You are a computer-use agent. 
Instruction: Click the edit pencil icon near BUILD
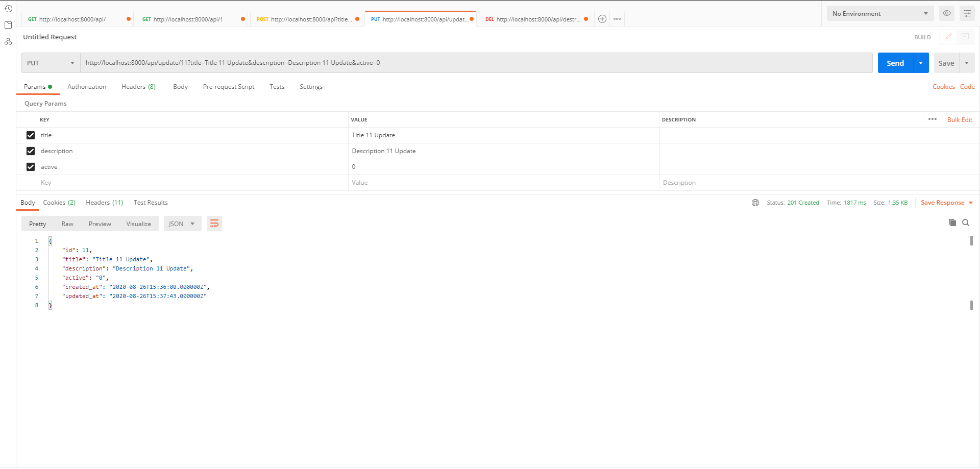click(x=948, y=37)
